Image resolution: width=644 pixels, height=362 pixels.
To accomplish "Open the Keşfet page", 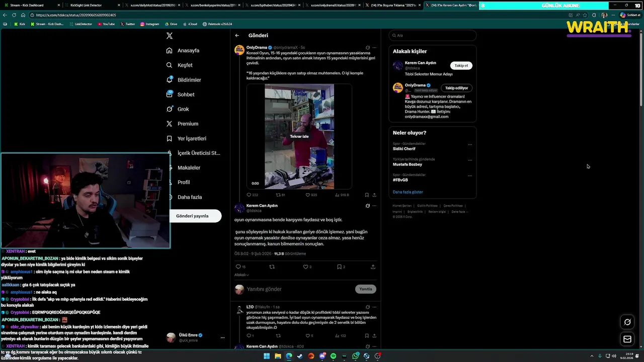I will pyautogui.click(x=180, y=65).
